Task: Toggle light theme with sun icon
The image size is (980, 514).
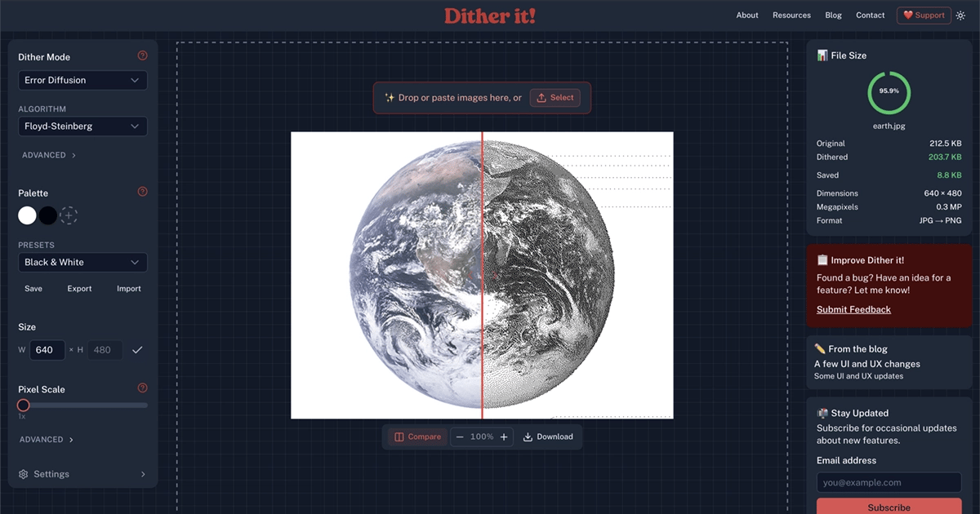Action: click(960, 16)
